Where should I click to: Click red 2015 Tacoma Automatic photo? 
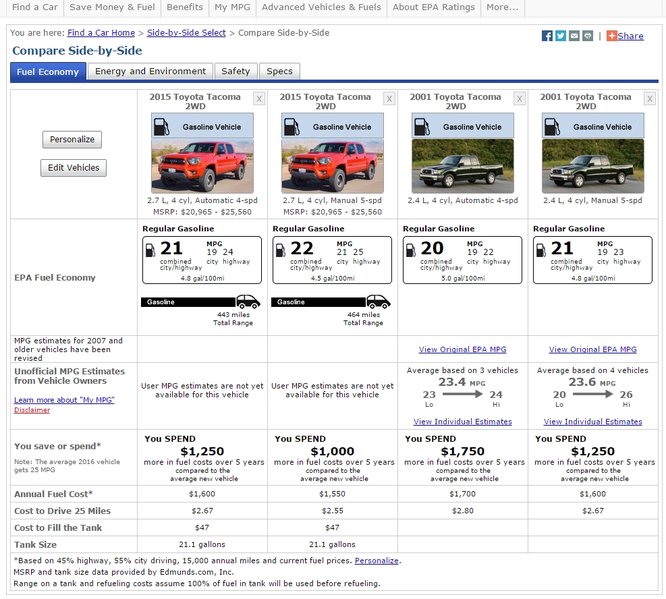[203, 166]
